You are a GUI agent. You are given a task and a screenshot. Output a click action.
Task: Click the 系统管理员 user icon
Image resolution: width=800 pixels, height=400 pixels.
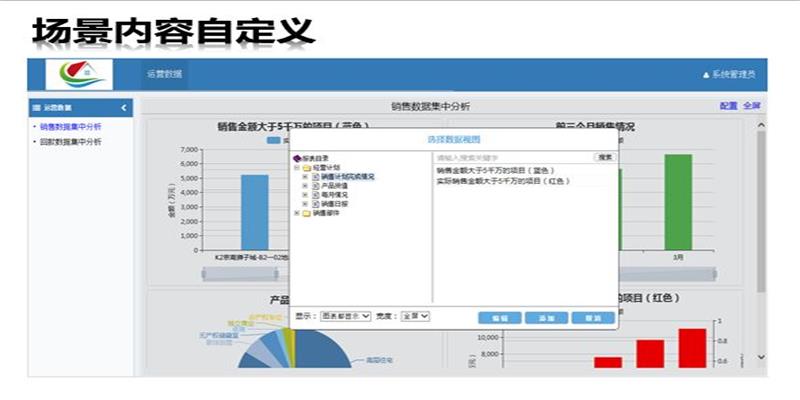click(706, 75)
